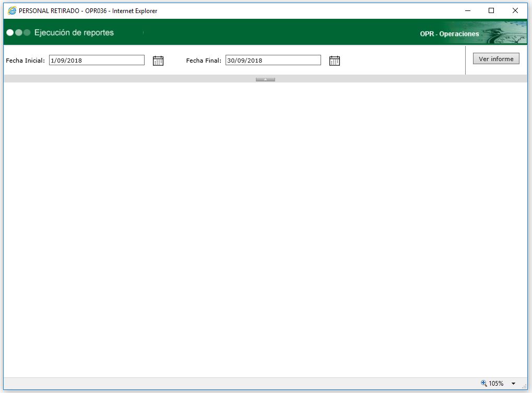Image resolution: width=532 pixels, height=393 pixels.
Task: Focus the Fecha Final date field
Action: click(x=273, y=61)
